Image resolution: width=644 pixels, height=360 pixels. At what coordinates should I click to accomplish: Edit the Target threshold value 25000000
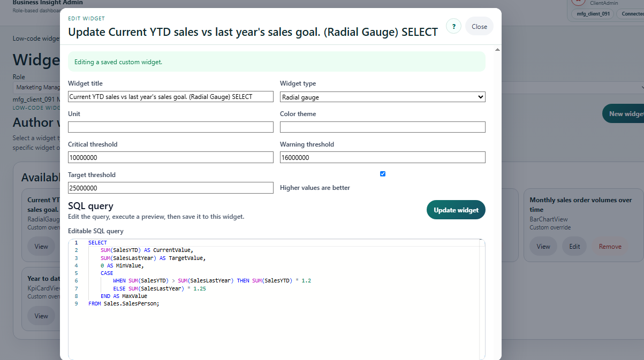click(171, 188)
